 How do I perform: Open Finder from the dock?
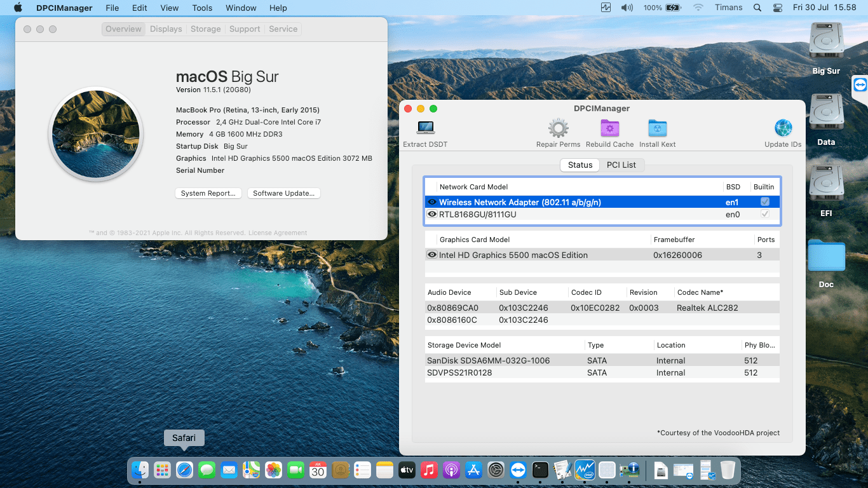click(x=140, y=470)
